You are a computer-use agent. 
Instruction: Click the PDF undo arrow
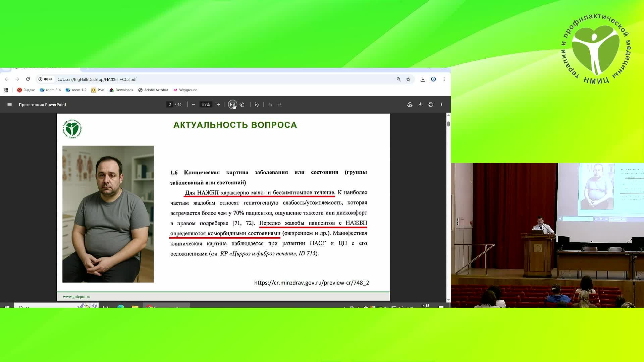[x=270, y=105]
